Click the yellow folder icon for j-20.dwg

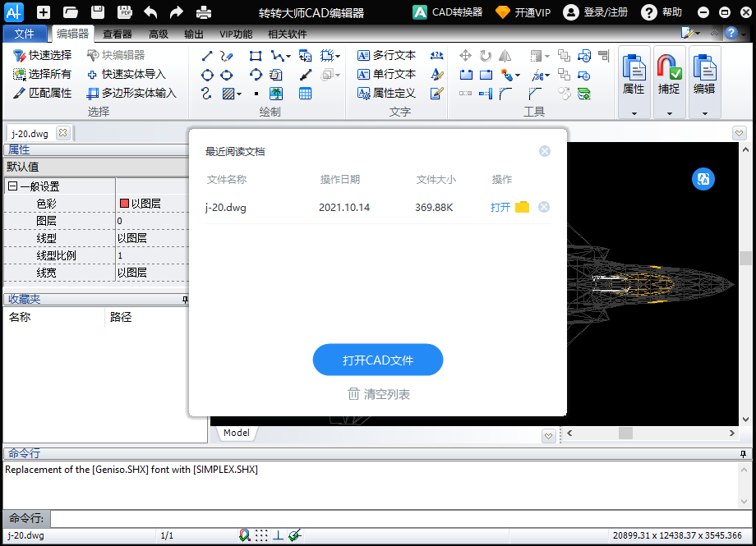(x=522, y=208)
